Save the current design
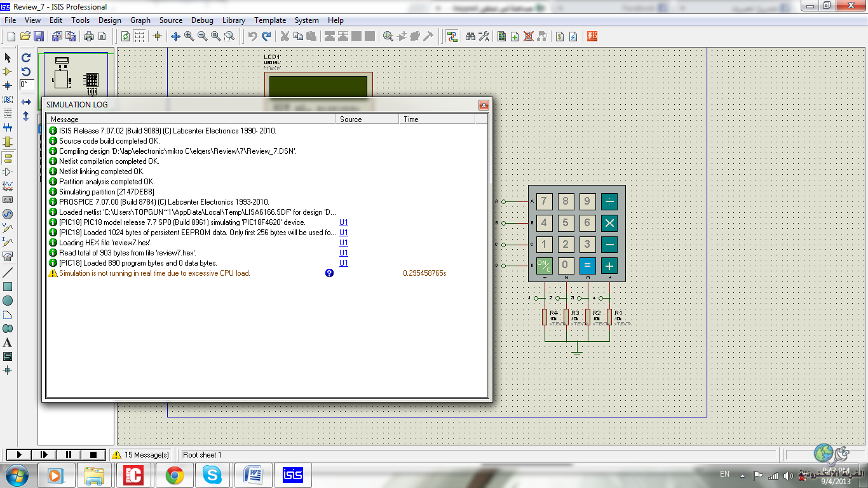 click(x=39, y=36)
